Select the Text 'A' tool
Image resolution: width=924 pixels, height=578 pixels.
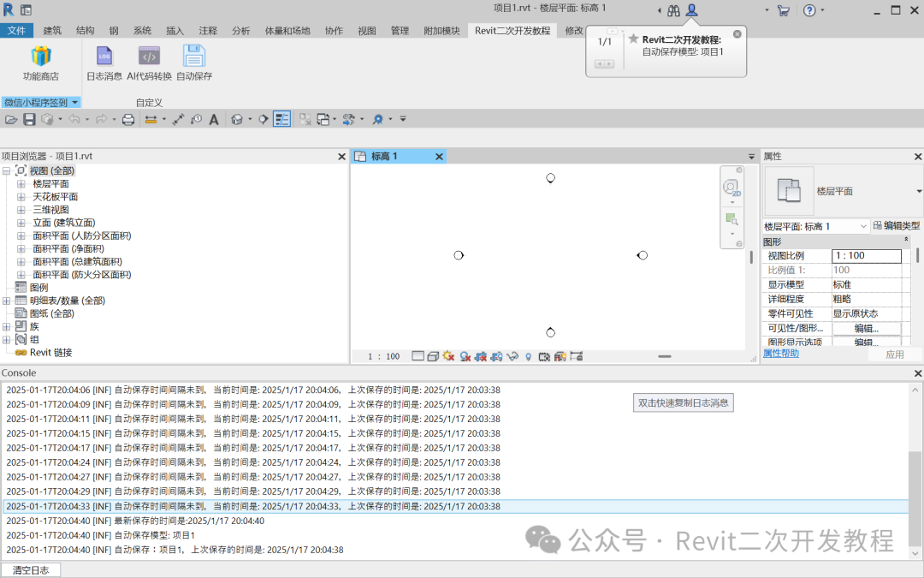click(214, 120)
